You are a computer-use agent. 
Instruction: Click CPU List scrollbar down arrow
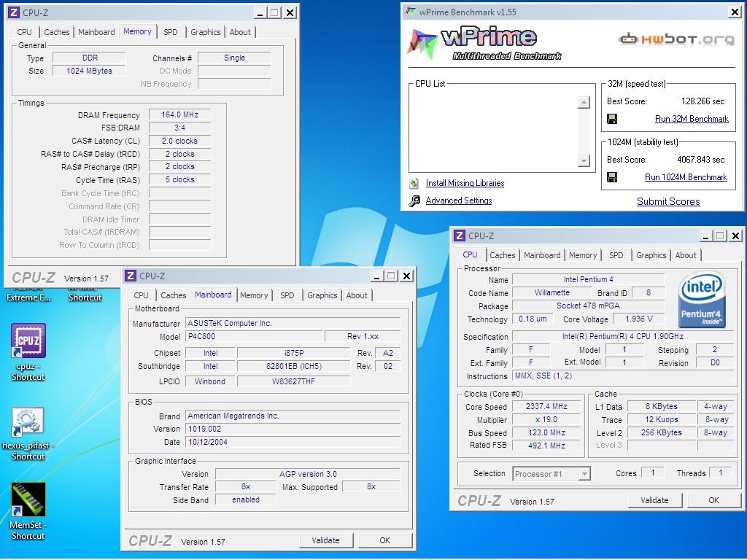[584, 160]
